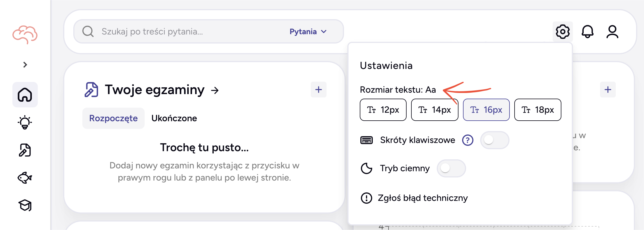644x230 pixels.
Task: Open notifications with the bell icon
Action: point(588,31)
